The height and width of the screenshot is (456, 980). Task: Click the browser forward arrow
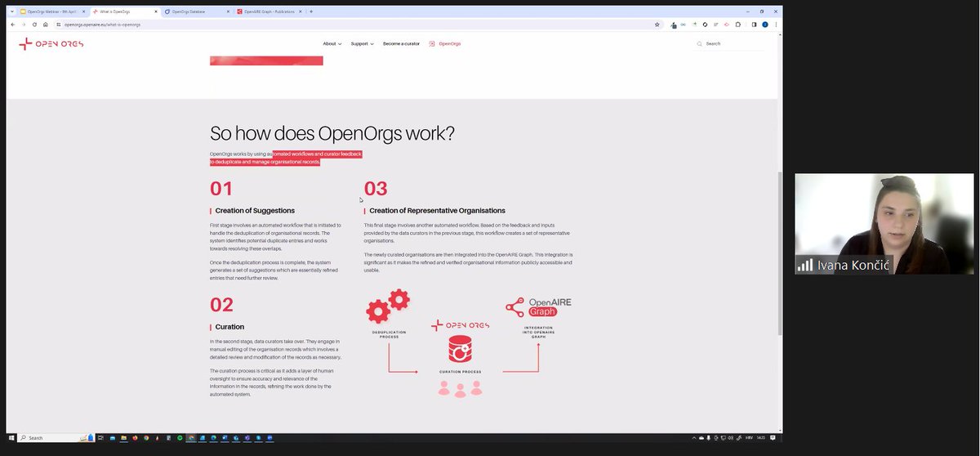(x=24, y=25)
